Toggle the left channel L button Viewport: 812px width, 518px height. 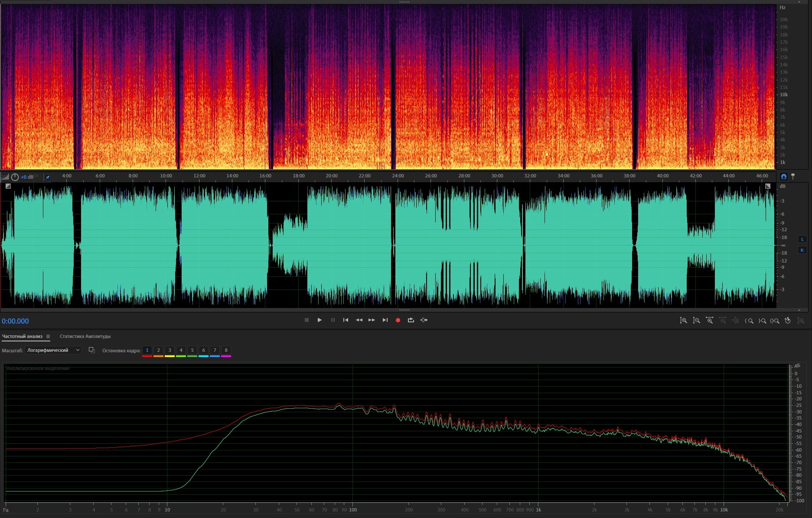[x=802, y=239]
